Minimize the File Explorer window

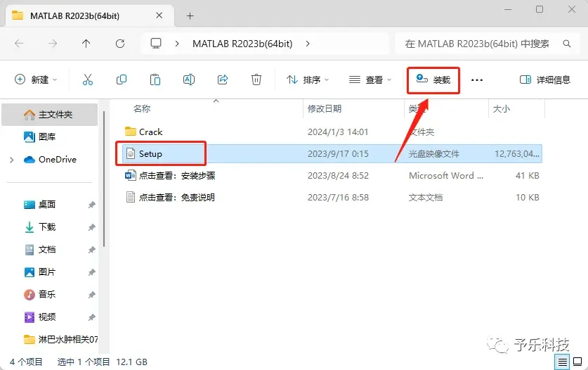[508, 9]
